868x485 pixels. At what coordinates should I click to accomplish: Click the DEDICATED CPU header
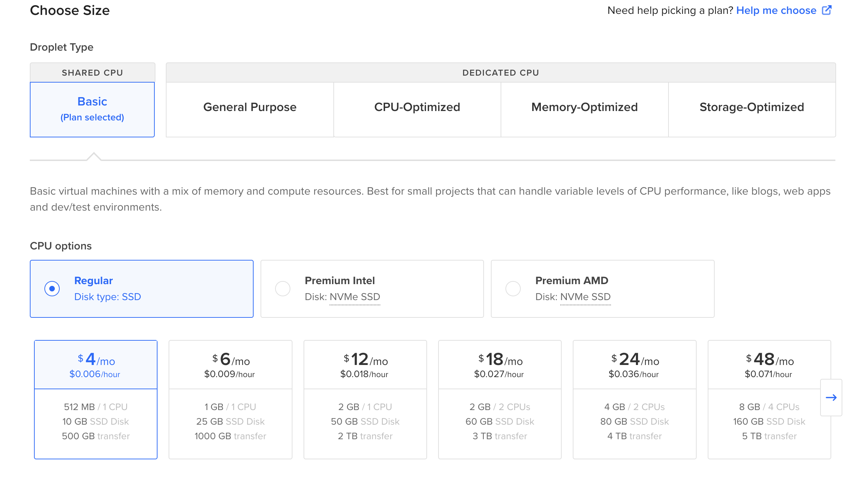(501, 73)
